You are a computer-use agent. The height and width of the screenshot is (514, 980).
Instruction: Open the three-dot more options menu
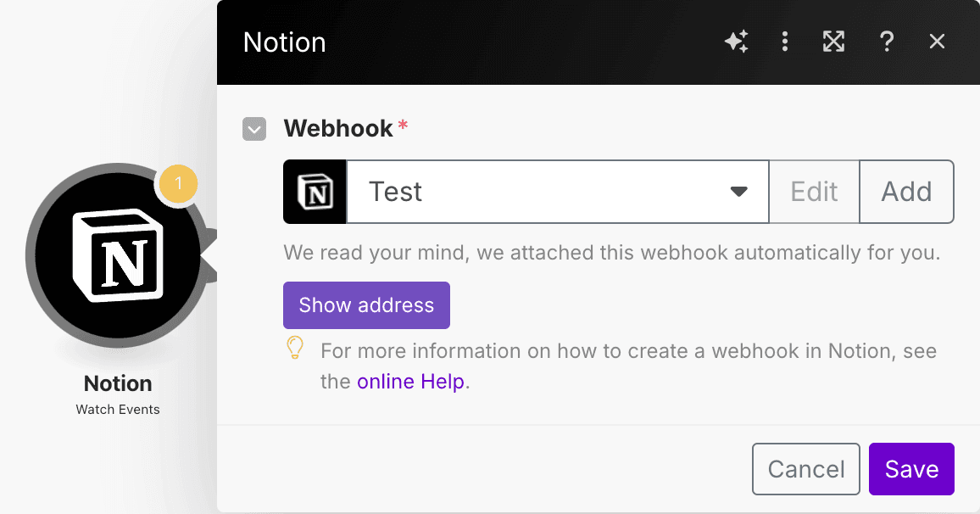(x=785, y=42)
